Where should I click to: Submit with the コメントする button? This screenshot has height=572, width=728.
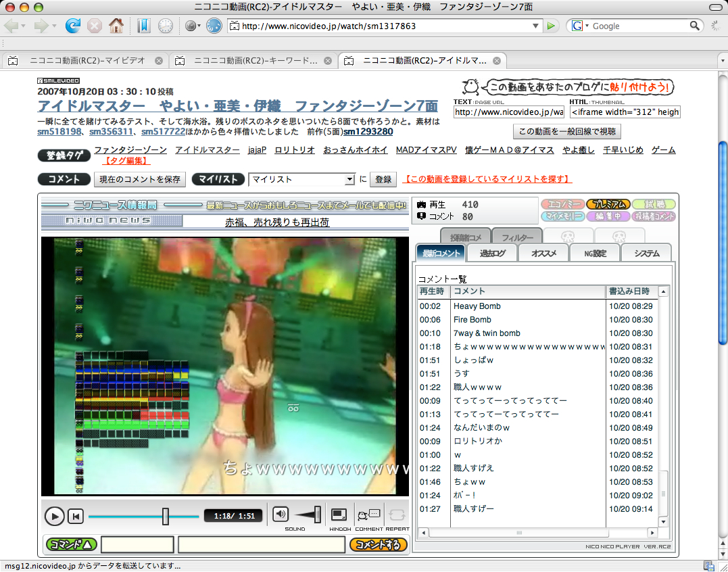coord(379,544)
